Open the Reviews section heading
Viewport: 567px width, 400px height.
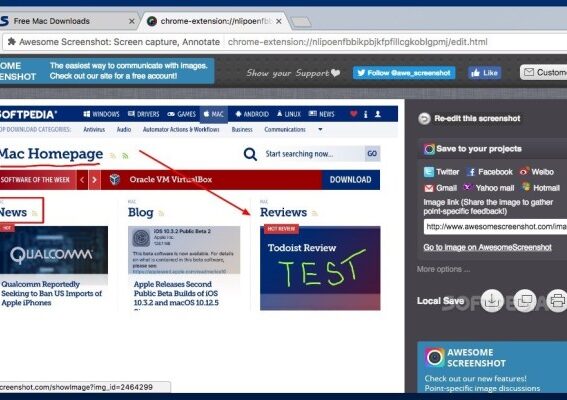click(x=283, y=212)
